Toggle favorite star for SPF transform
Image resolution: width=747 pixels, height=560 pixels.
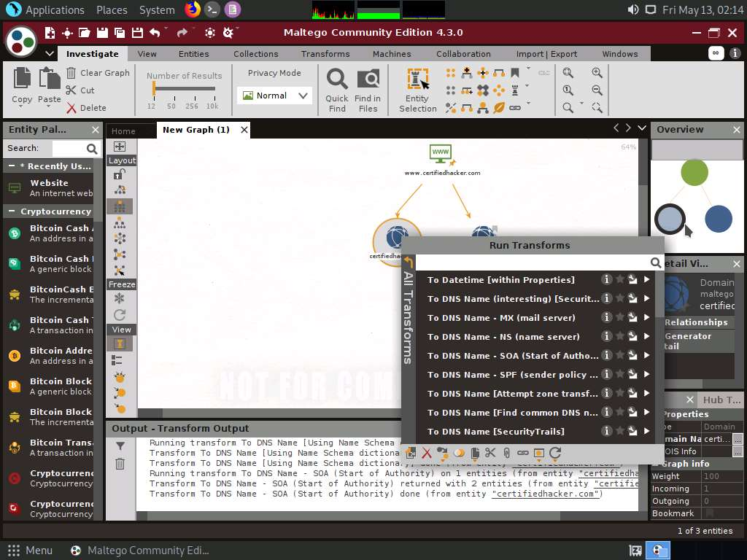click(620, 374)
